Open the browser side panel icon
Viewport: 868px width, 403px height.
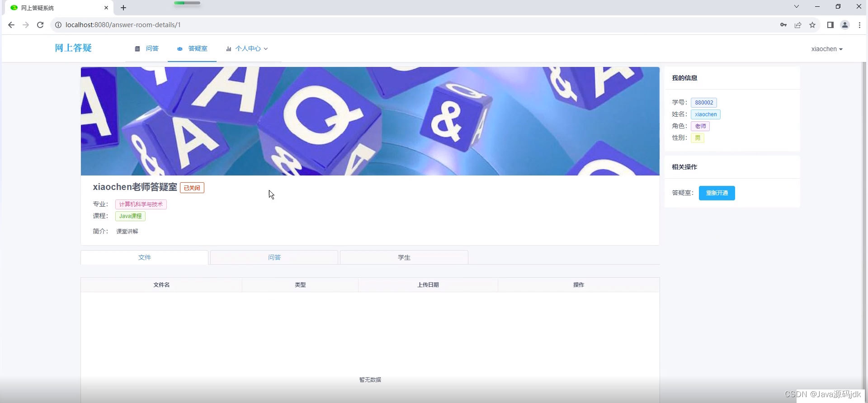click(830, 25)
